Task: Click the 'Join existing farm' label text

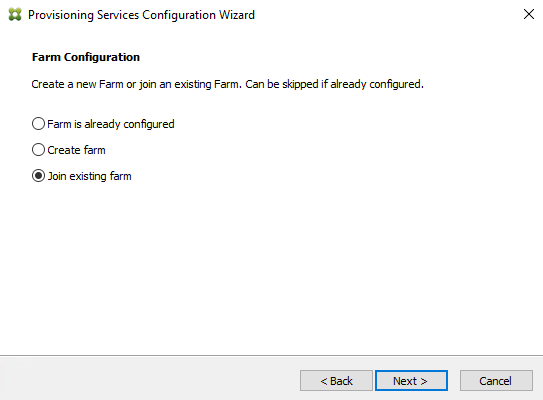Action: [89, 176]
